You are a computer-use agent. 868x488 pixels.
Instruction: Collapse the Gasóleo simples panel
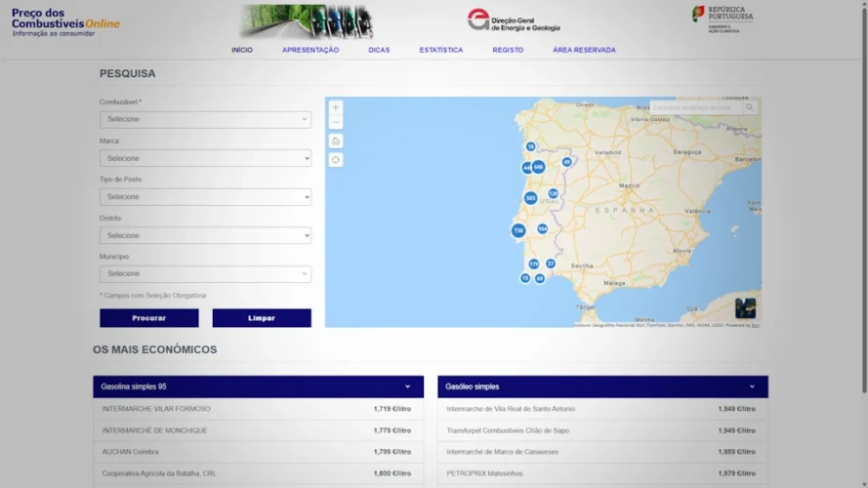[x=751, y=386]
